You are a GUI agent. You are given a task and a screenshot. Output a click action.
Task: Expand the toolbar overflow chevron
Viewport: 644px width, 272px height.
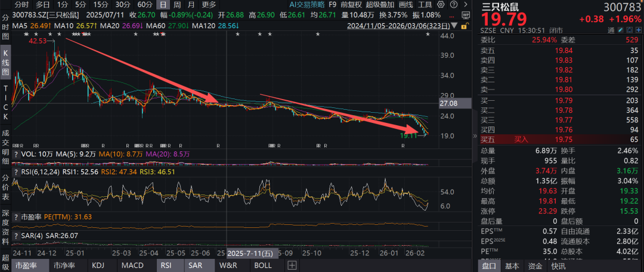(465, 5)
